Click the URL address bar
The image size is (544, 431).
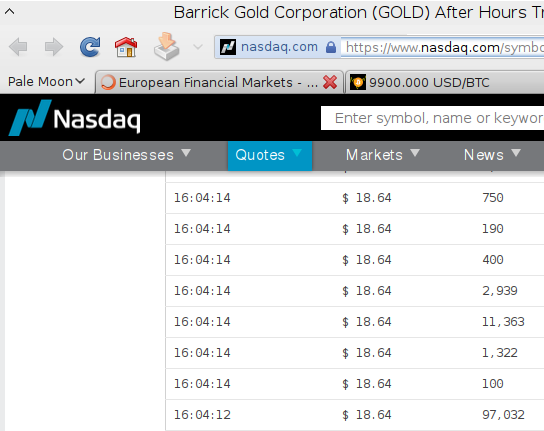click(x=442, y=47)
